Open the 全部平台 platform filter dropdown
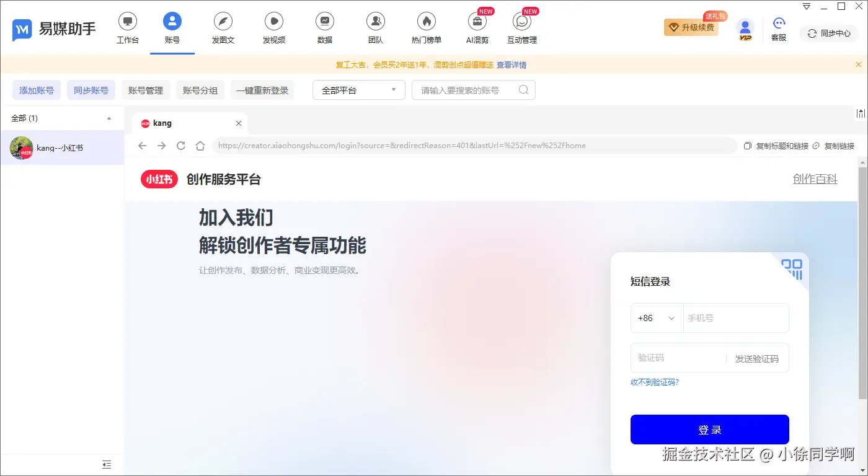868x476 pixels. tap(358, 90)
